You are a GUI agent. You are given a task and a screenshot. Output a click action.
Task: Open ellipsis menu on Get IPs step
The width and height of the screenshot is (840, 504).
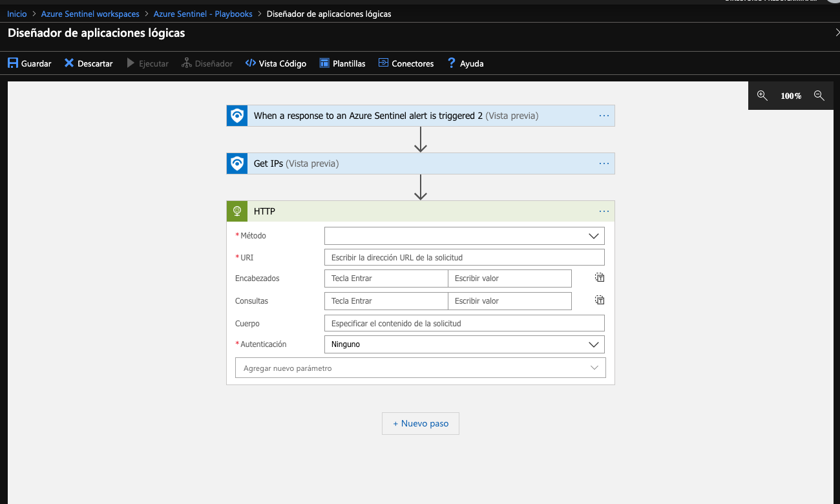click(x=604, y=163)
